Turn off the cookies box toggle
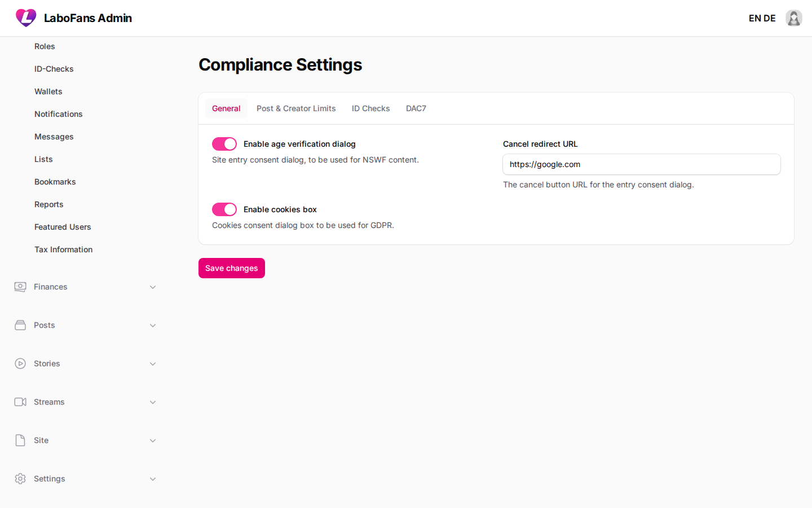This screenshot has width=812, height=508. click(224, 209)
